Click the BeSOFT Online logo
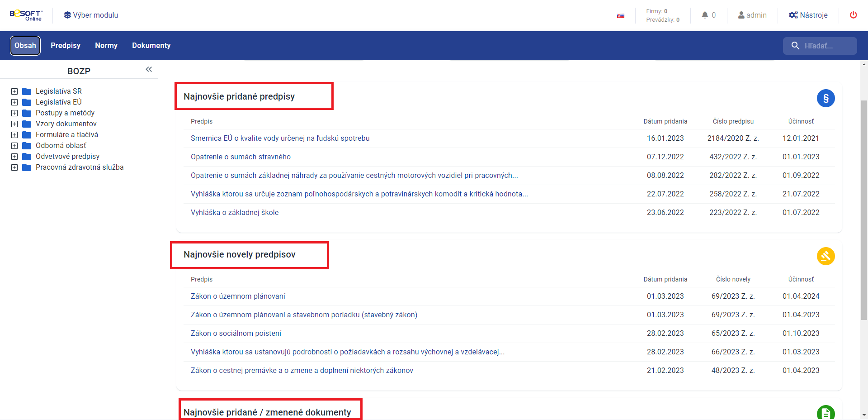This screenshot has width=868, height=420. tap(26, 15)
